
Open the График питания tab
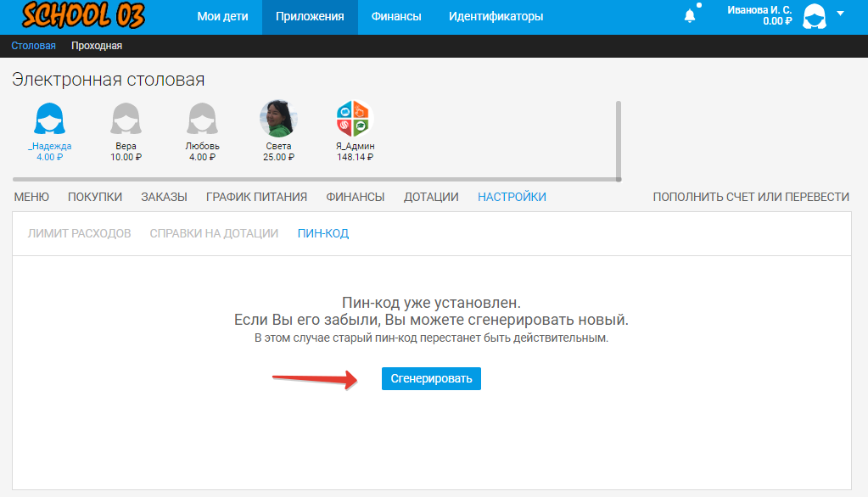click(x=256, y=197)
